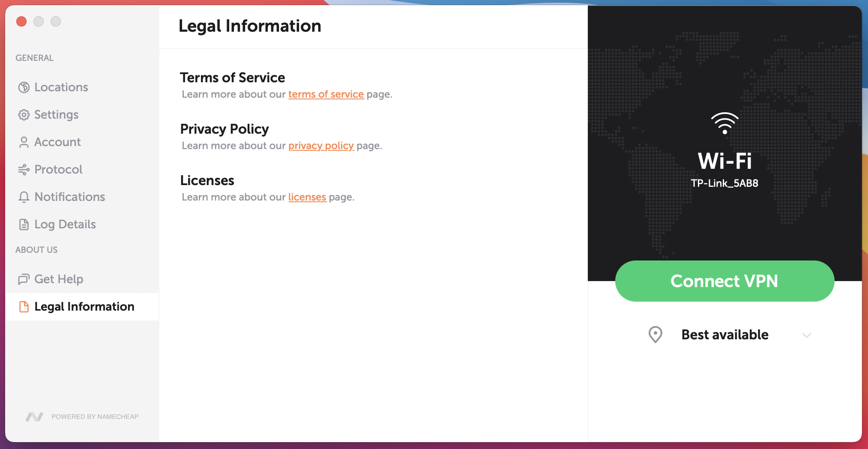This screenshot has height=449, width=868.
Task: Click the Terms of Service heading
Action: (232, 78)
